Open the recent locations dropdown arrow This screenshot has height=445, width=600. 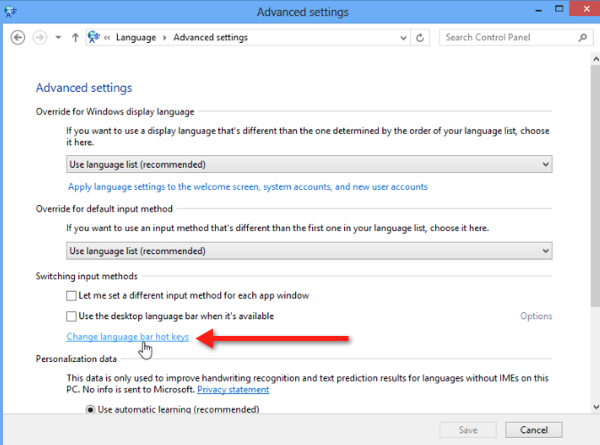click(58, 37)
